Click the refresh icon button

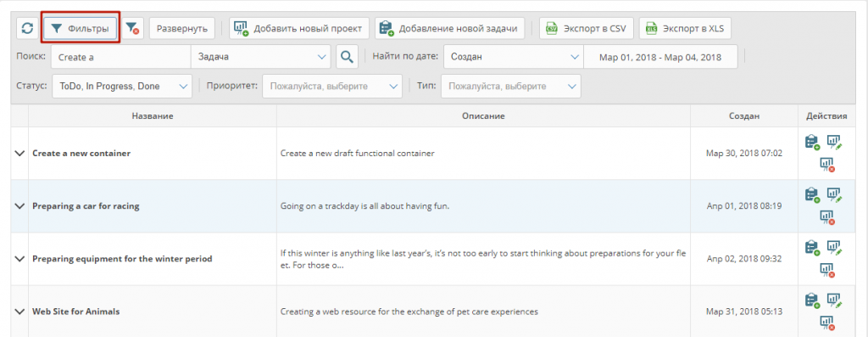(x=27, y=28)
